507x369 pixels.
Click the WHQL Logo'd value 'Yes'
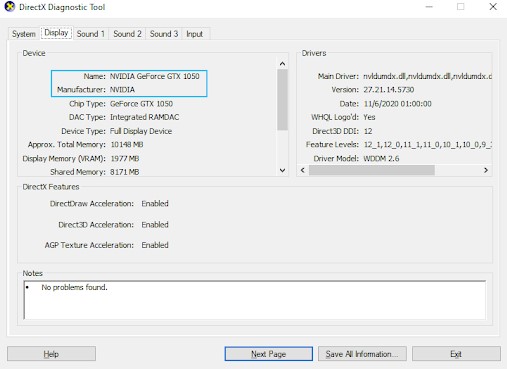pos(369,117)
